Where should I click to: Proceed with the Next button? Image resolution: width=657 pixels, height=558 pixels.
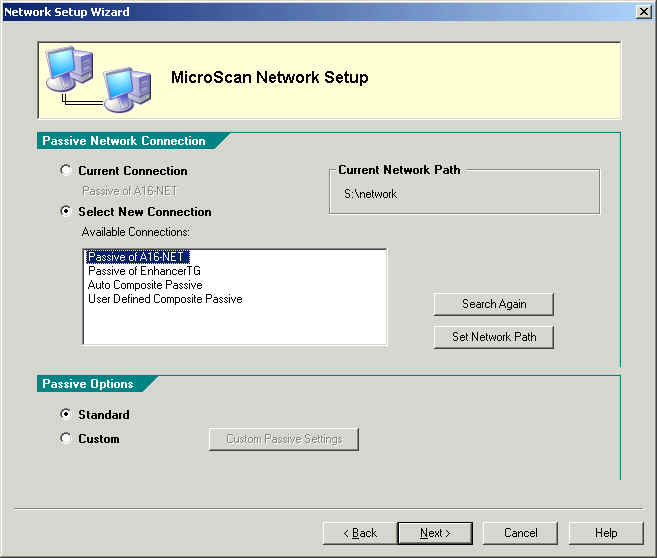[x=435, y=533]
